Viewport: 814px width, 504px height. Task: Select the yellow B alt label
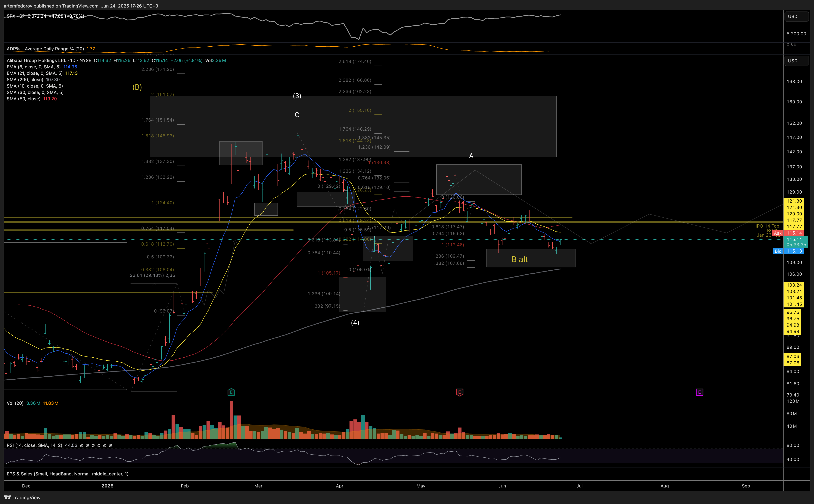pyautogui.click(x=519, y=259)
